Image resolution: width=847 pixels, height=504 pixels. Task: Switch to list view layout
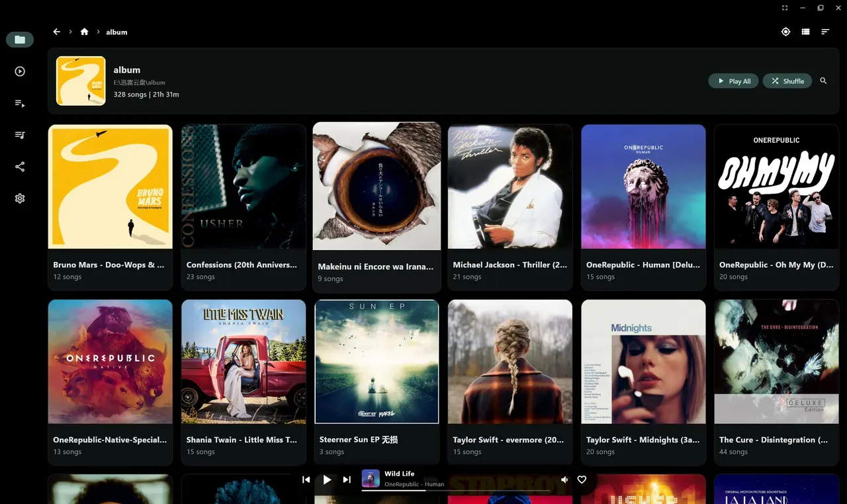pos(805,32)
